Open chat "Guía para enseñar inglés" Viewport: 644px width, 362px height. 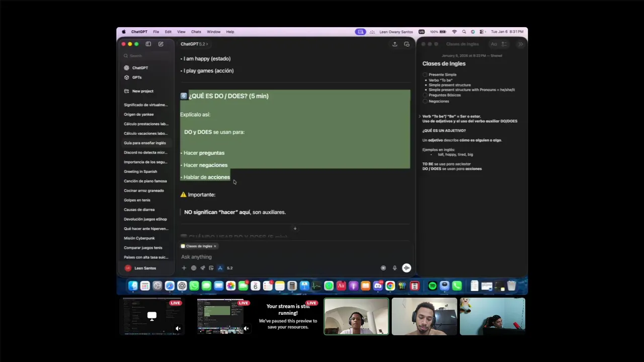[x=145, y=143]
